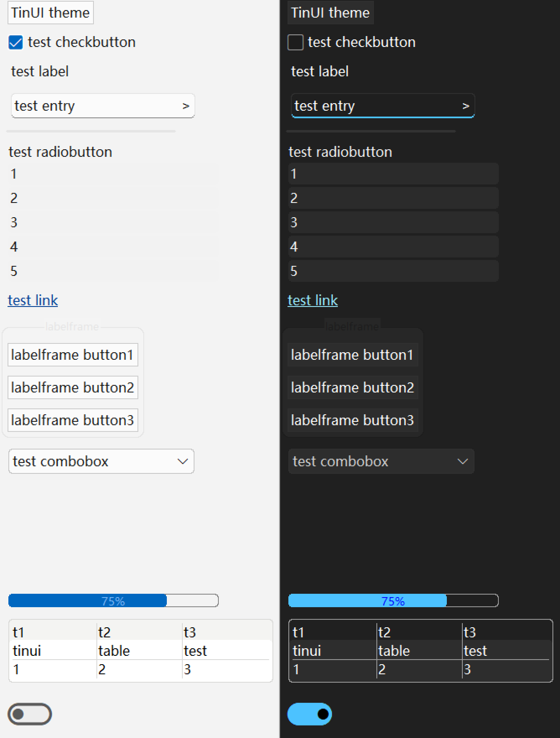Click labelframe button2 in light panel
The image size is (560, 738).
[x=73, y=387]
